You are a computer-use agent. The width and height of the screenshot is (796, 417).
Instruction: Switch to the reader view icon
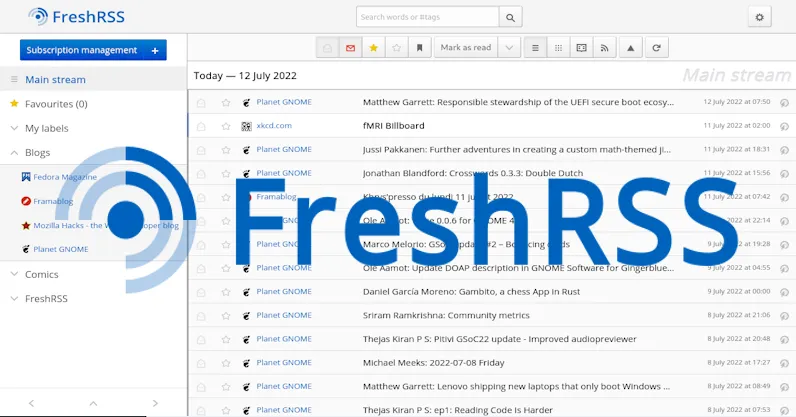coord(581,47)
